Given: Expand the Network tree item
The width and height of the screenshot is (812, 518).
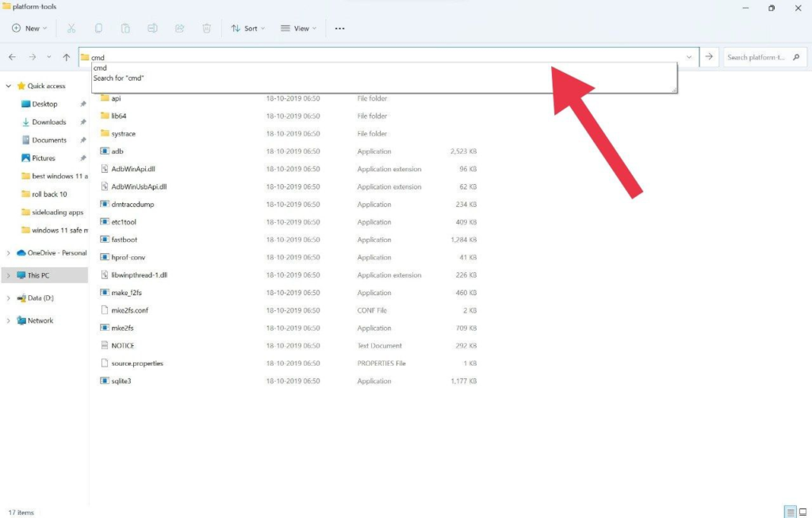Looking at the screenshot, I should tap(6, 320).
